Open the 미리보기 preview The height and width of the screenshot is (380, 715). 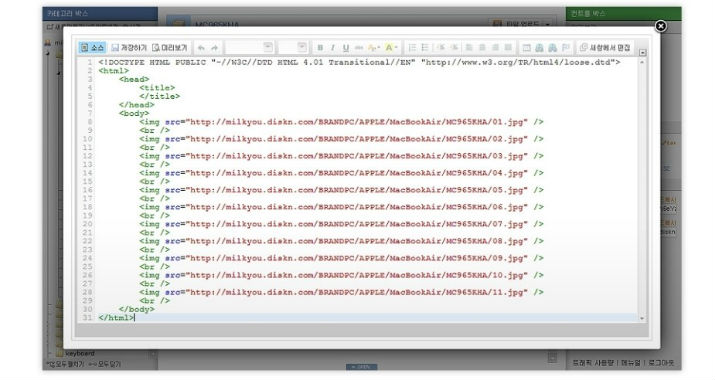[170, 47]
